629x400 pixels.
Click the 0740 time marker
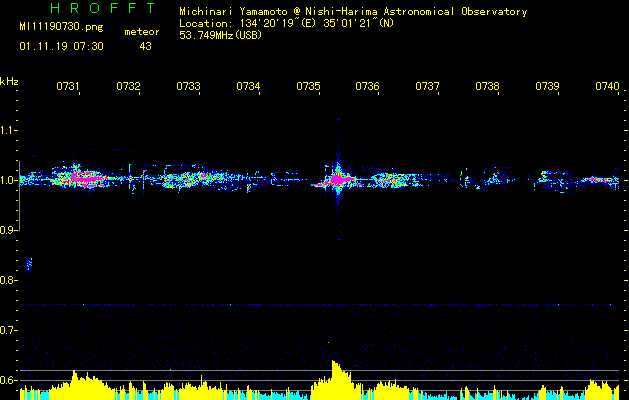[607, 86]
